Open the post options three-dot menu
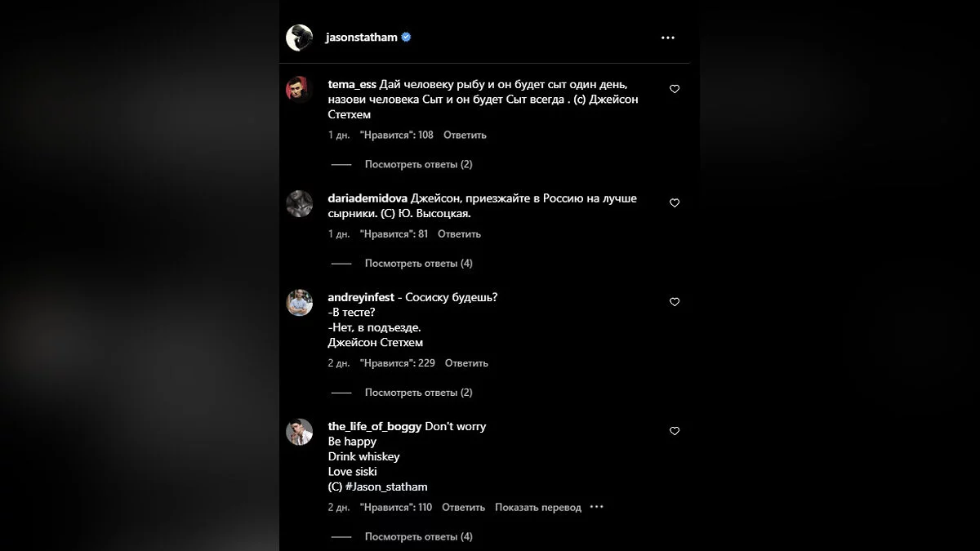Screen dimensions: 980x551 [x=668, y=38]
